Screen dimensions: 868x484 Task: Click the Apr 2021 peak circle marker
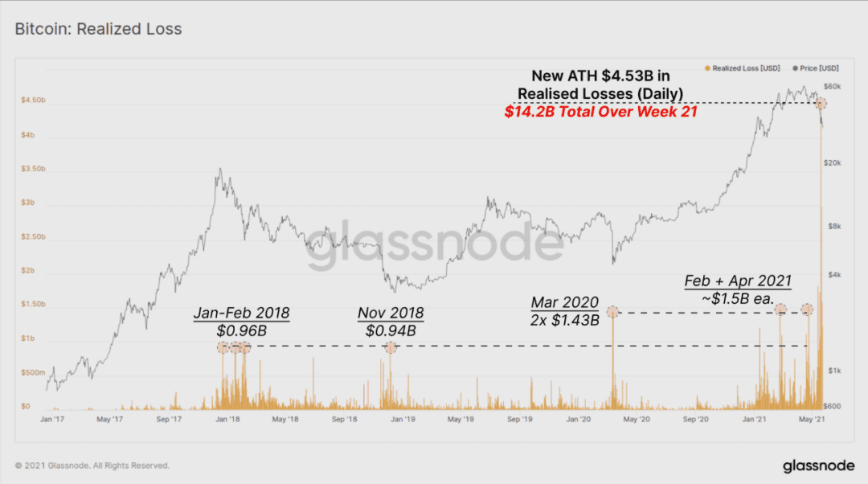807,309
